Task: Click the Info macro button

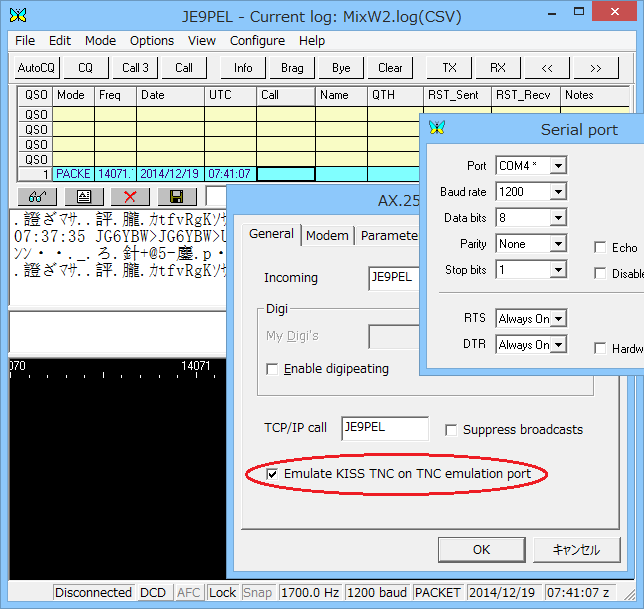Action: click(x=243, y=68)
